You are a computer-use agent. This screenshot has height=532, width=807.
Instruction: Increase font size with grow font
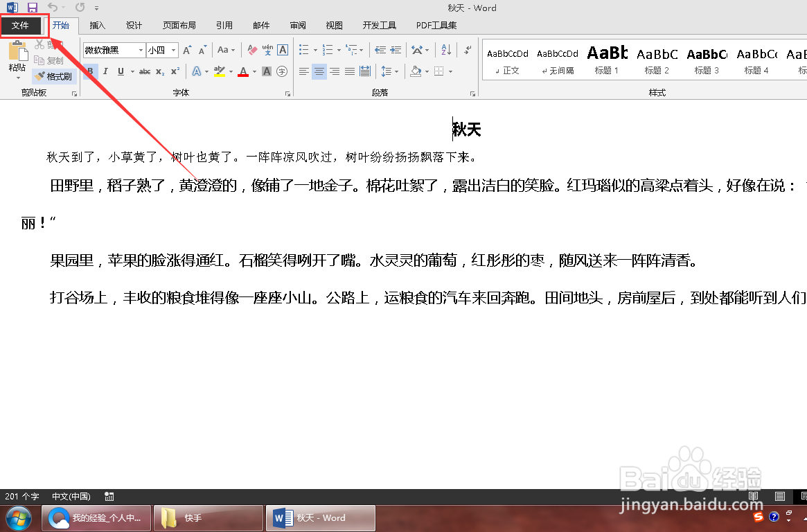[x=187, y=50]
